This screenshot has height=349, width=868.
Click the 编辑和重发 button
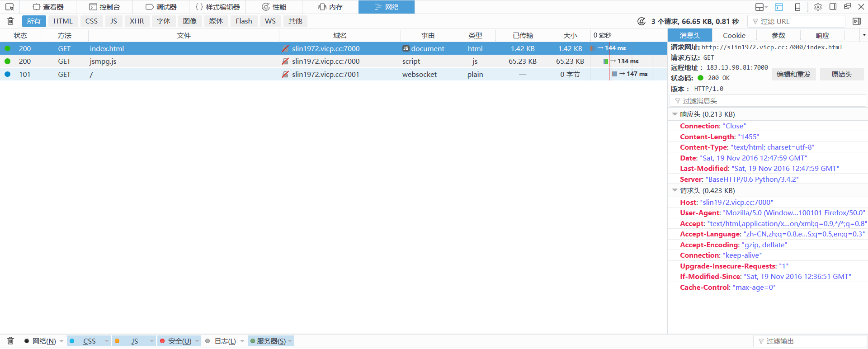(x=793, y=74)
